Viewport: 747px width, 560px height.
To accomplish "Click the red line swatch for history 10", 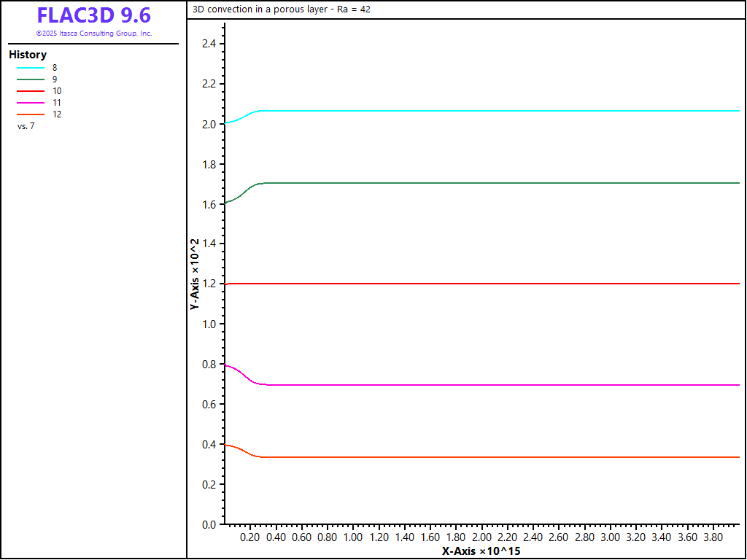I will click(31, 91).
